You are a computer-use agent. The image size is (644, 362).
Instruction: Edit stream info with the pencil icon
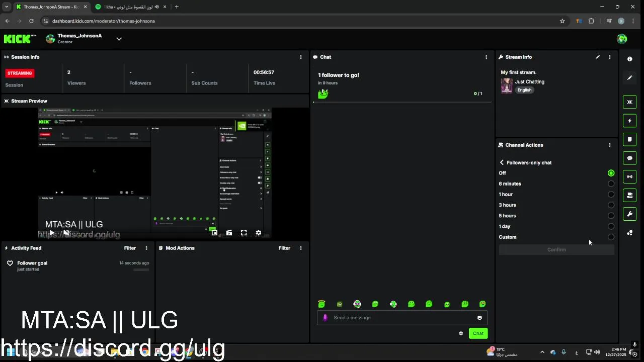coord(597,57)
